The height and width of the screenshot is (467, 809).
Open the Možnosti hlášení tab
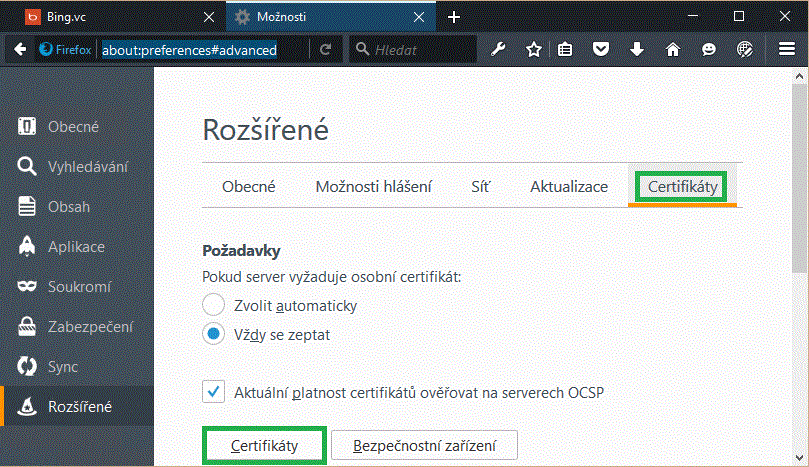[x=373, y=187]
